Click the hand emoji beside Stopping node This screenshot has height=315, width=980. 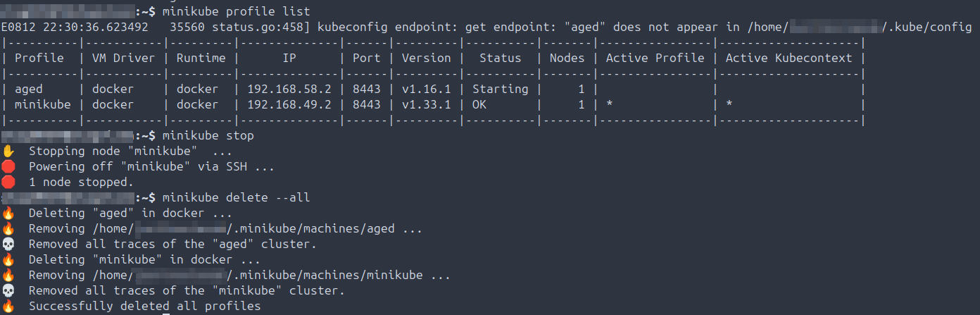8,151
